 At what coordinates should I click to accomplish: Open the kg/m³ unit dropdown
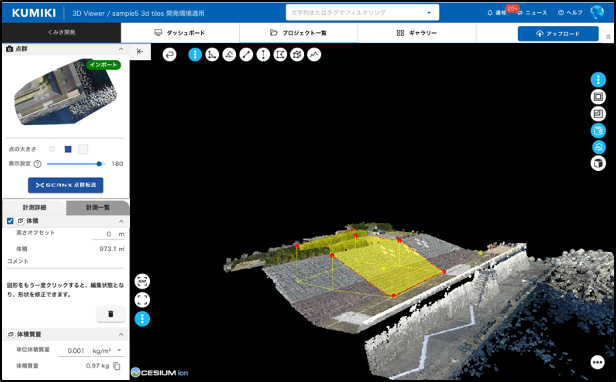point(108,351)
